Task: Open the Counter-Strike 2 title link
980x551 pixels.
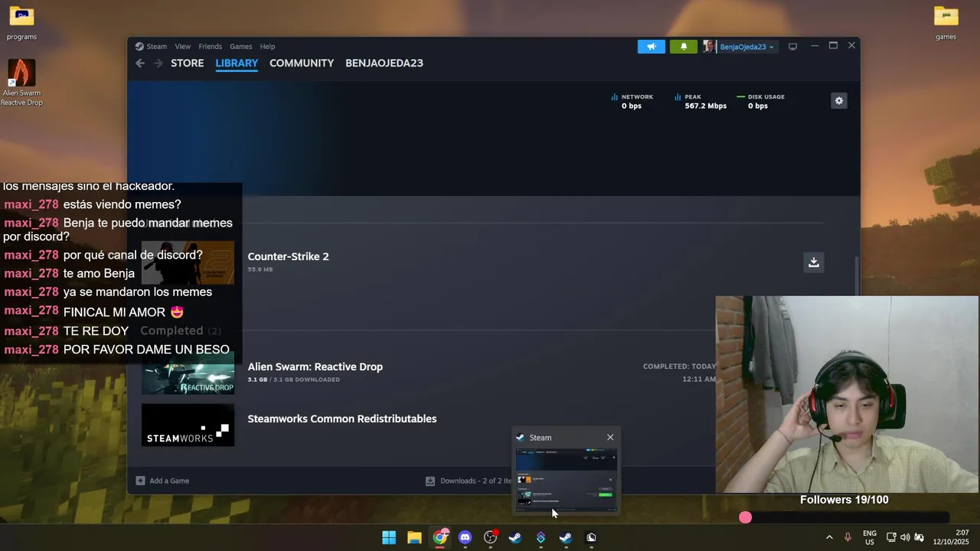Action: [x=288, y=256]
